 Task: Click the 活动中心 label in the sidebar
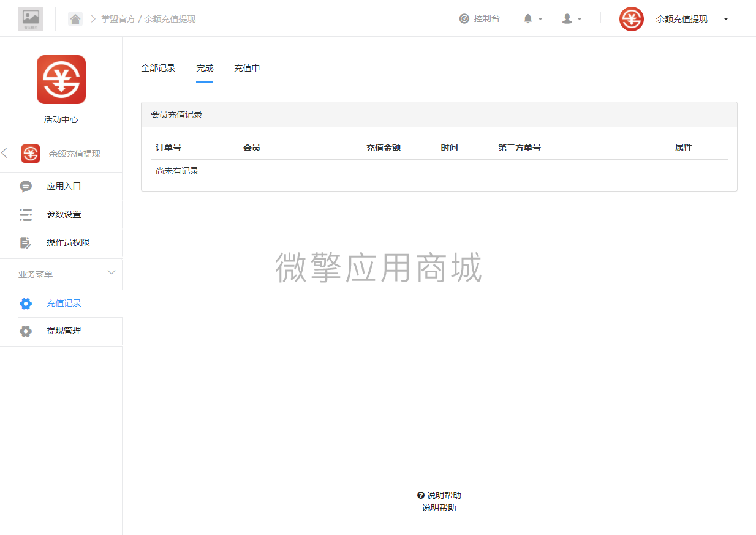tap(61, 120)
